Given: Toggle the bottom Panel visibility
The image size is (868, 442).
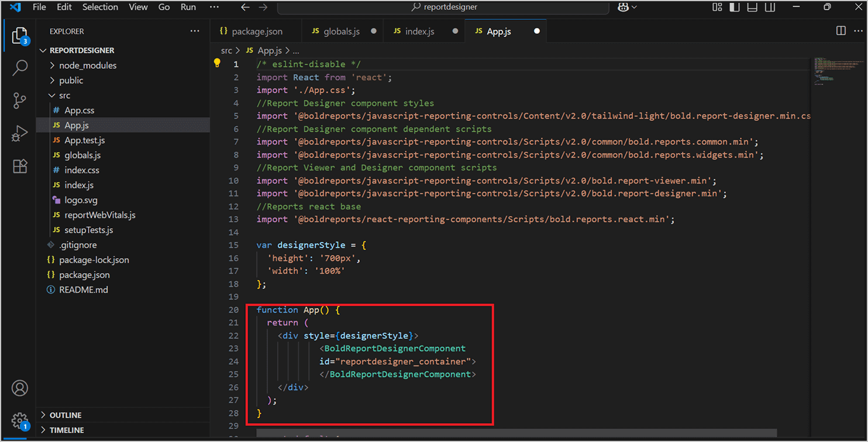Looking at the screenshot, I should pyautogui.click(x=752, y=7).
